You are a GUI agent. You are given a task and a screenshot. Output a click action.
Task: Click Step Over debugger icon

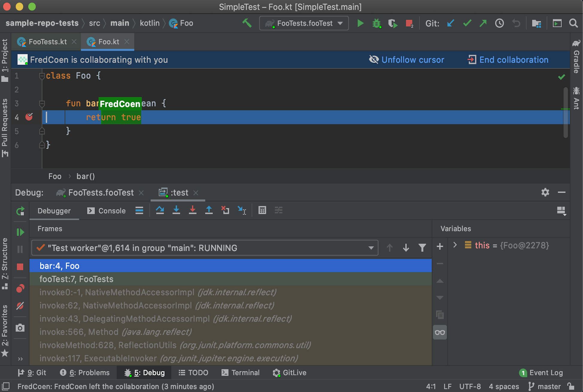point(160,210)
